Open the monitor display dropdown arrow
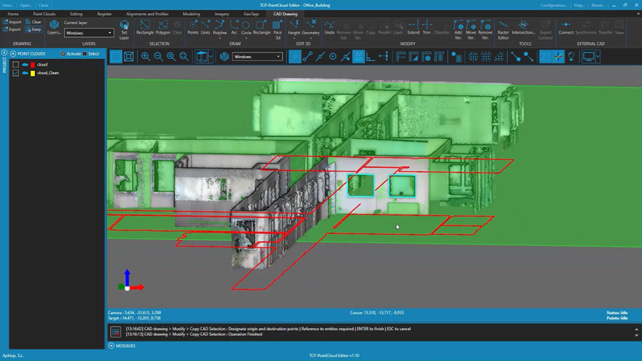 tap(598, 56)
